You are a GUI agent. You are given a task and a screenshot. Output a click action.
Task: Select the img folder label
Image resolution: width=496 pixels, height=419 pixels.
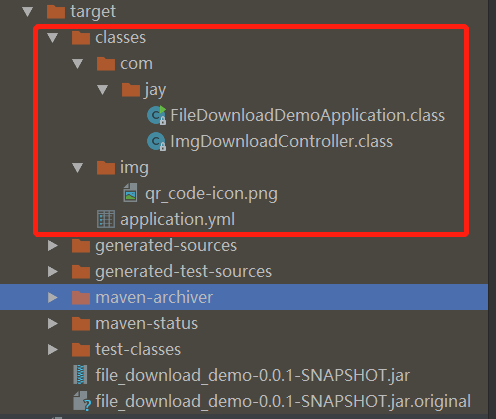click(134, 168)
